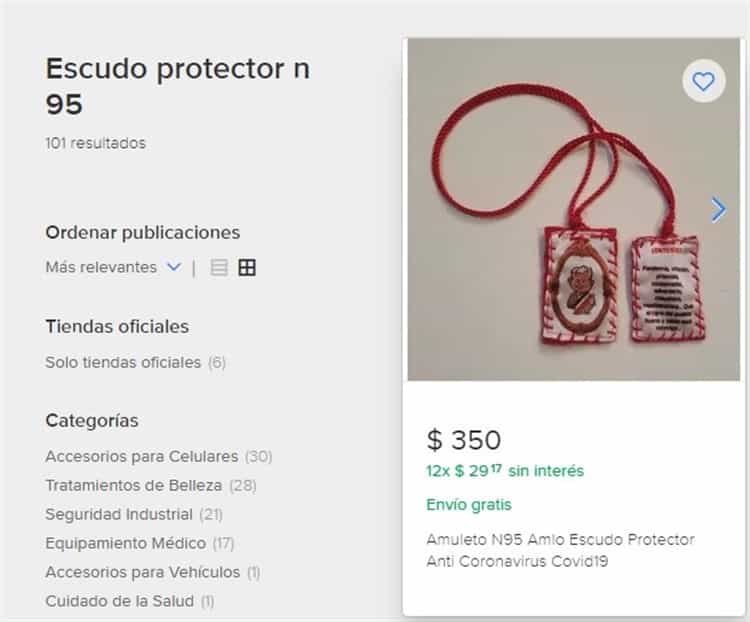Image resolution: width=750 pixels, height=622 pixels.
Task: Open the red scapular amulet product image
Action: [x=574, y=209]
